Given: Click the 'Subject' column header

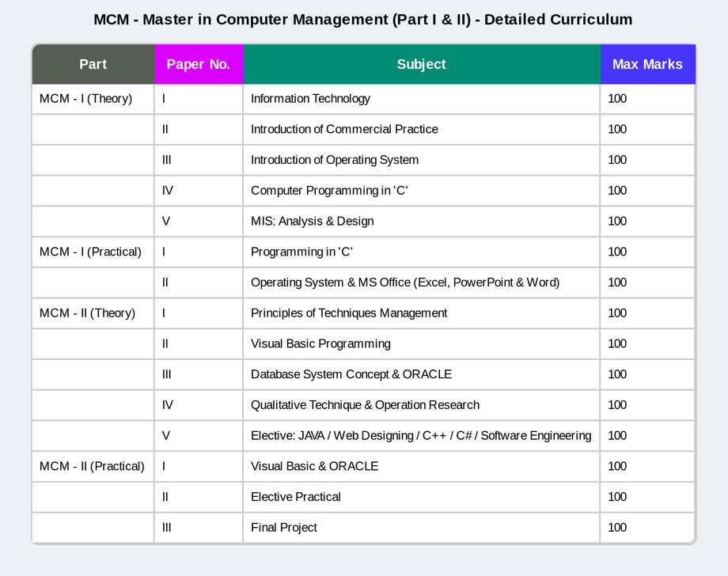Looking at the screenshot, I should coord(422,64).
